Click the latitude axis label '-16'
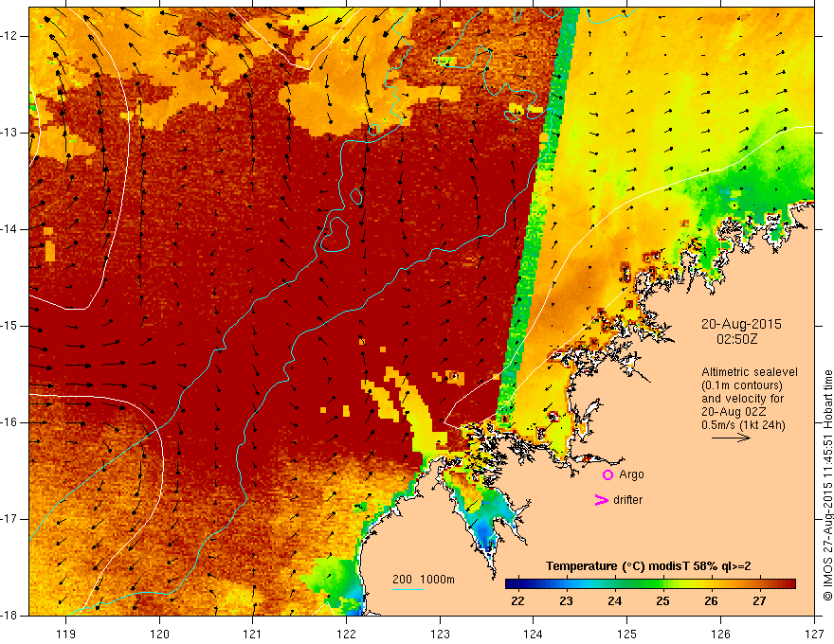834x644 pixels. tap(10, 422)
